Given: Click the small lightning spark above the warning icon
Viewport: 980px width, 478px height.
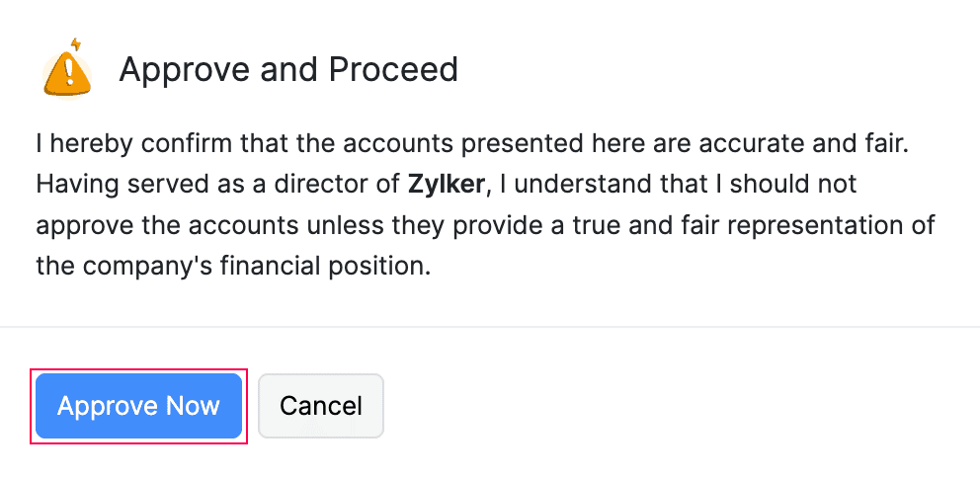Looking at the screenshot, I should pos(77,44).
